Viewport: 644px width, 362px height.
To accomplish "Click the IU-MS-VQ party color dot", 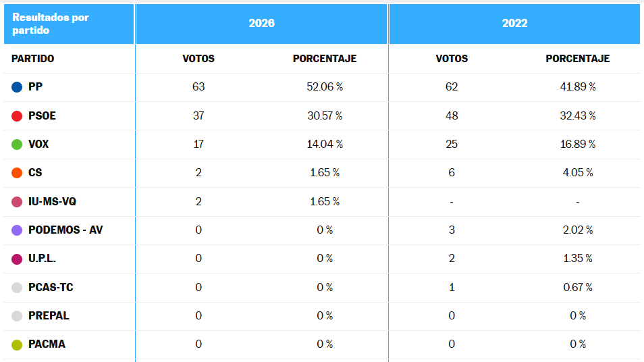I will pos(18,202).
